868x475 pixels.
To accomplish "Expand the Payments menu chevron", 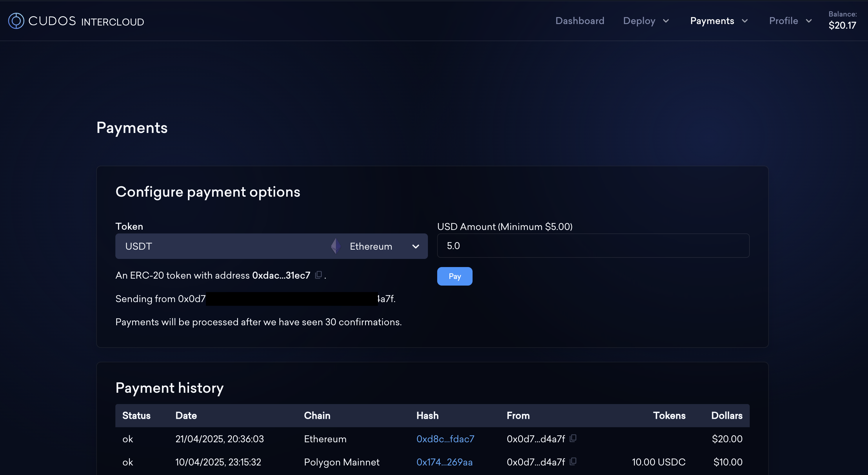I will coord(745,21).
